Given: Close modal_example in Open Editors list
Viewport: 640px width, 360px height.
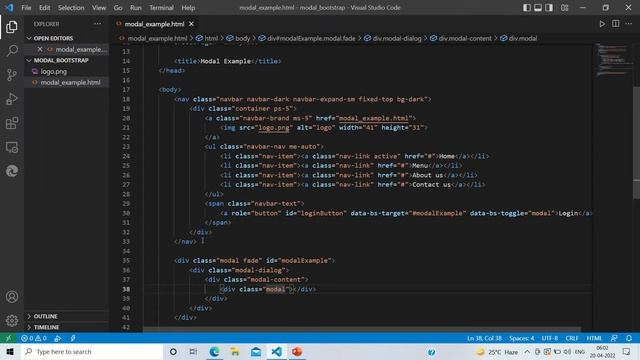Looking at the screenshot, I should 40,49.
